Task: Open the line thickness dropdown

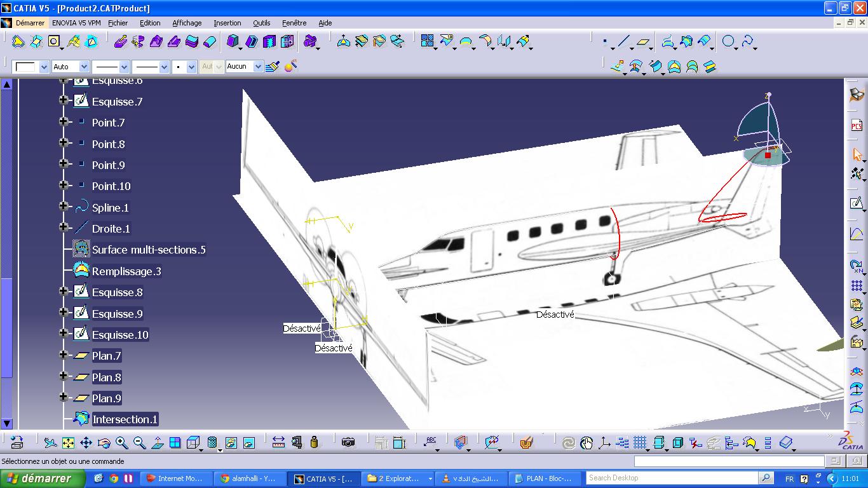Action: click(x=164, y=67)
